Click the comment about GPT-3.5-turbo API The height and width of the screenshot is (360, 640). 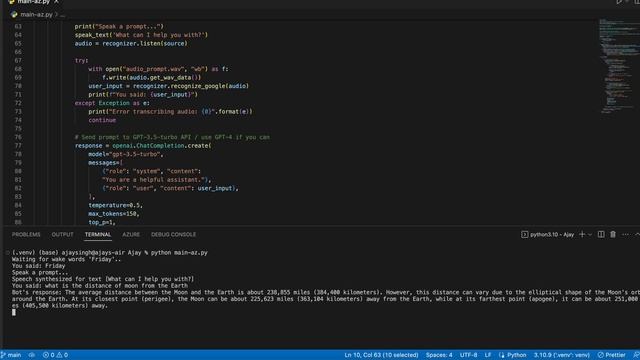coord(172,137)
